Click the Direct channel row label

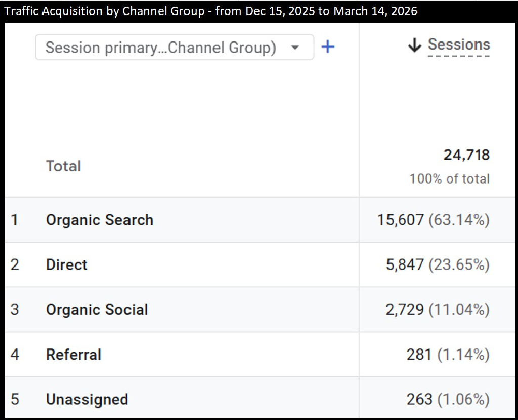click(x=66, y=265)
